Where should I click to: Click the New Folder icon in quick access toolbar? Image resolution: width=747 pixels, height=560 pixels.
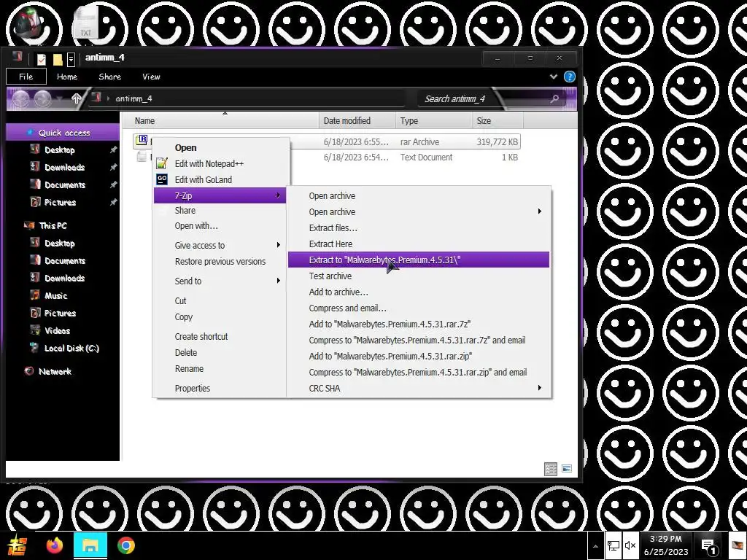(58, 59)
